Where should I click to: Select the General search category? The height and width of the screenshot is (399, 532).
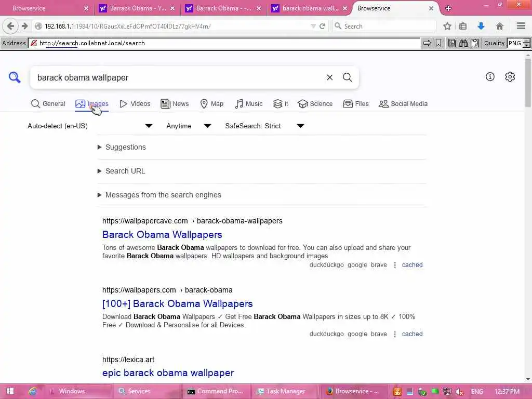pos(48,104)
